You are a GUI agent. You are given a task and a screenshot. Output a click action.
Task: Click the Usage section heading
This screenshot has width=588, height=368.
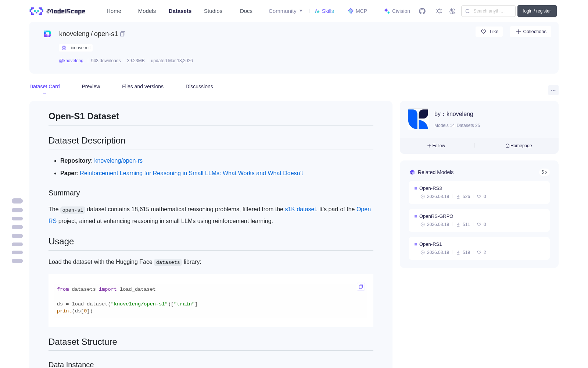61,241
